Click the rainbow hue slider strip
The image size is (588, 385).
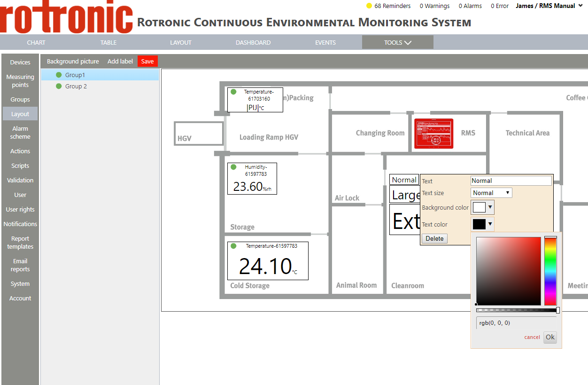pyautogui.click(x=550, y=271)
